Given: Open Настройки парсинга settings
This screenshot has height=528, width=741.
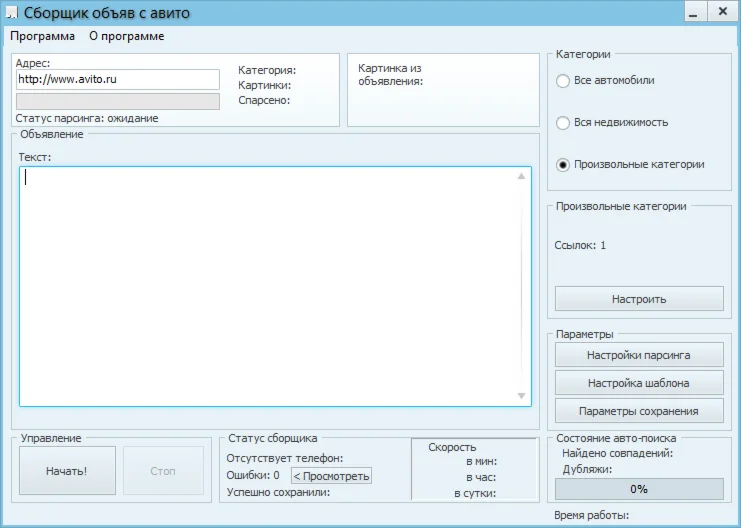Looking at the screenshot, I should pyautogui.click(x=639, y=355).
